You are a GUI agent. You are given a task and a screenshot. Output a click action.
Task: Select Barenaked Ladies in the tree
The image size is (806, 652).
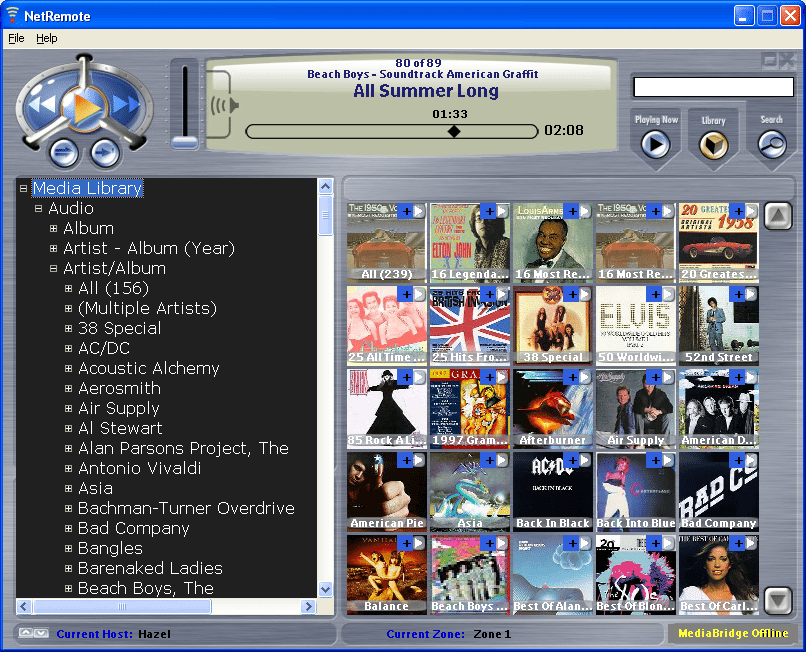pos(150,568)
